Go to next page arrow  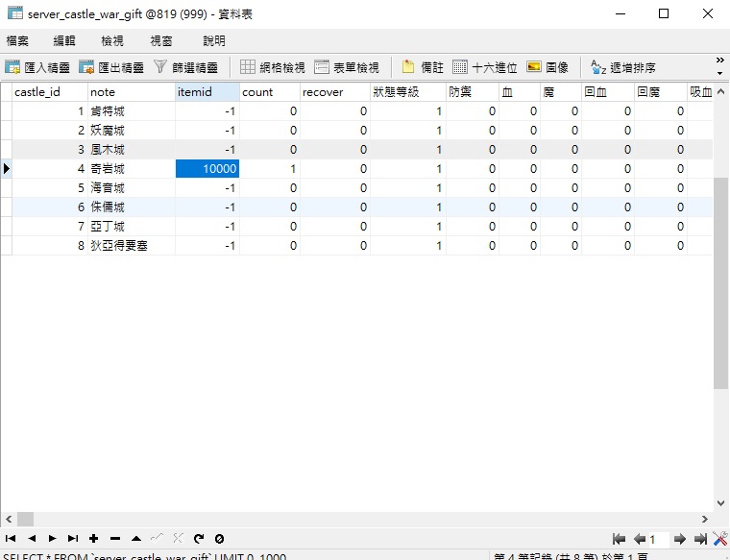click(680, 539)
